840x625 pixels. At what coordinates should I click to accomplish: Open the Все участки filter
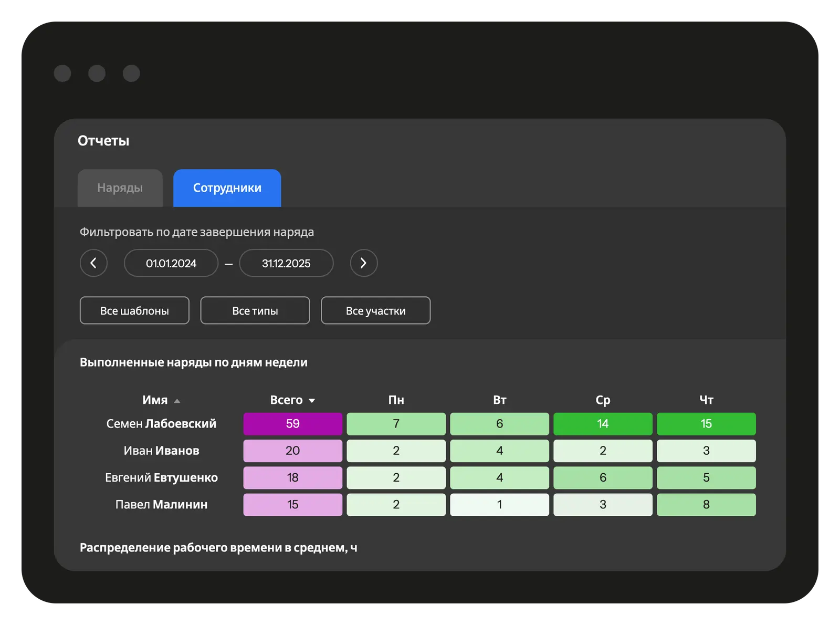(x=375, y=311)
